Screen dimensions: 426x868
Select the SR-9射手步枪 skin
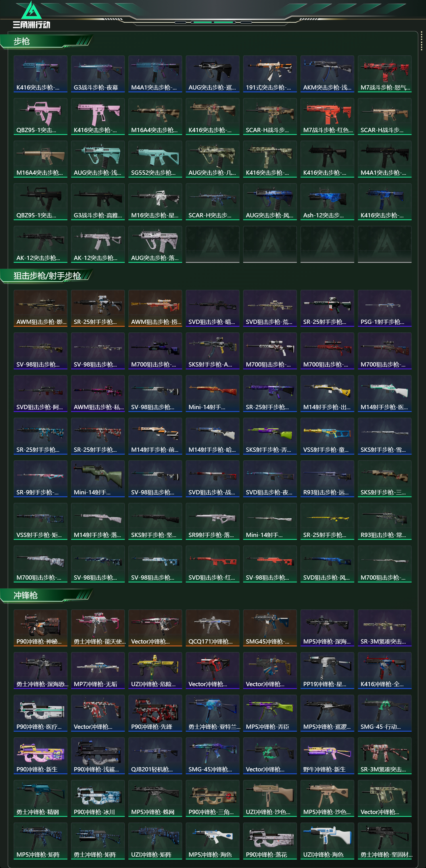(40, 479)
